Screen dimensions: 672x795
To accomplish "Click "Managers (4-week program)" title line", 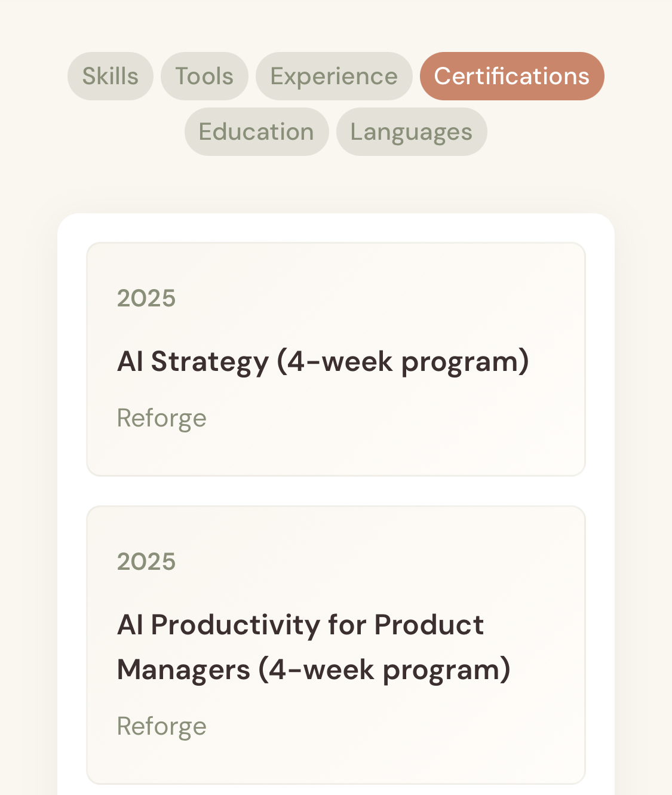I will (x=314, y=670).
